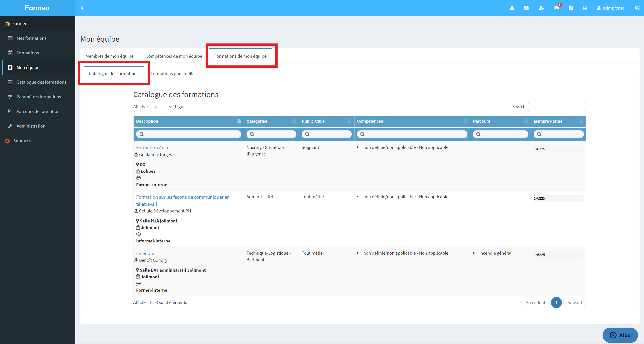The width and height of the screenshot is (644, 344).
Task: Click the Aide help button
Action: 620,335
